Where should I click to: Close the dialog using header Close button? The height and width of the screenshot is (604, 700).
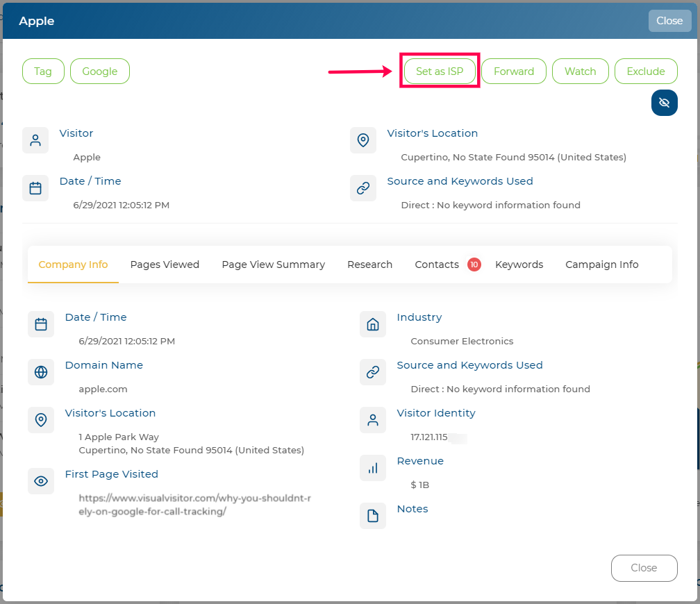click(669, 21)
